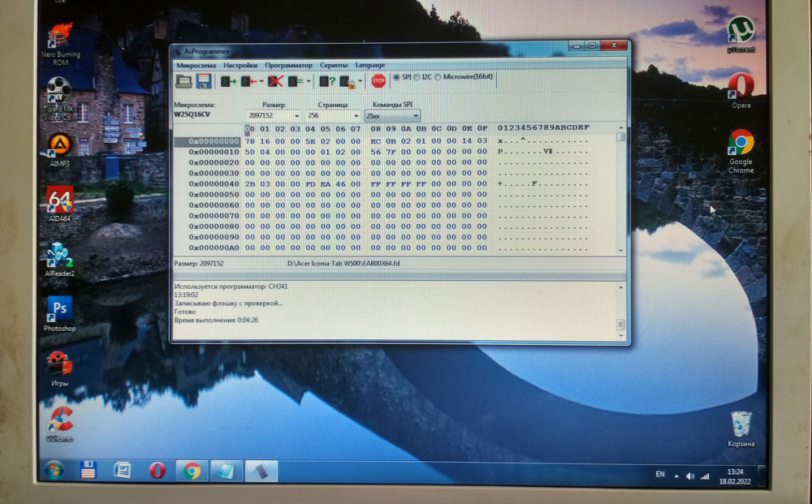Open the dropdown arrow beside the write chip icon
Image resolution: width=812 pixels, height=504 pixels.
[x=261, y=82]
